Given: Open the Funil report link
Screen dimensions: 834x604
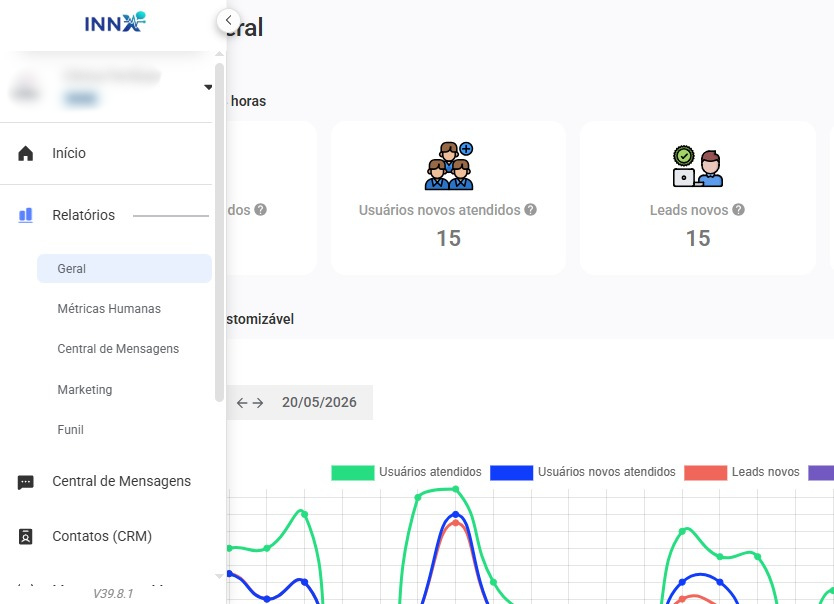Looking at the screenshot, I should coord(70,430).
